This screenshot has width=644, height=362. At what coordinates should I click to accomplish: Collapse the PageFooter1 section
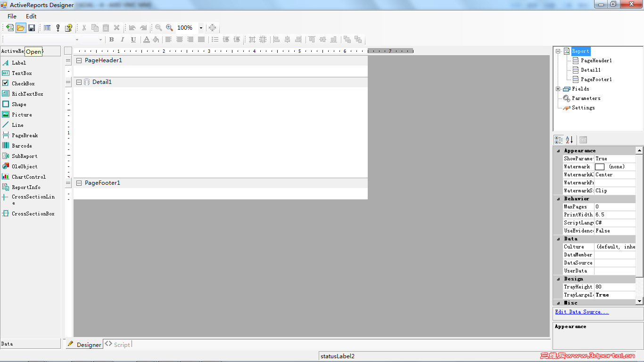point(79,183)
